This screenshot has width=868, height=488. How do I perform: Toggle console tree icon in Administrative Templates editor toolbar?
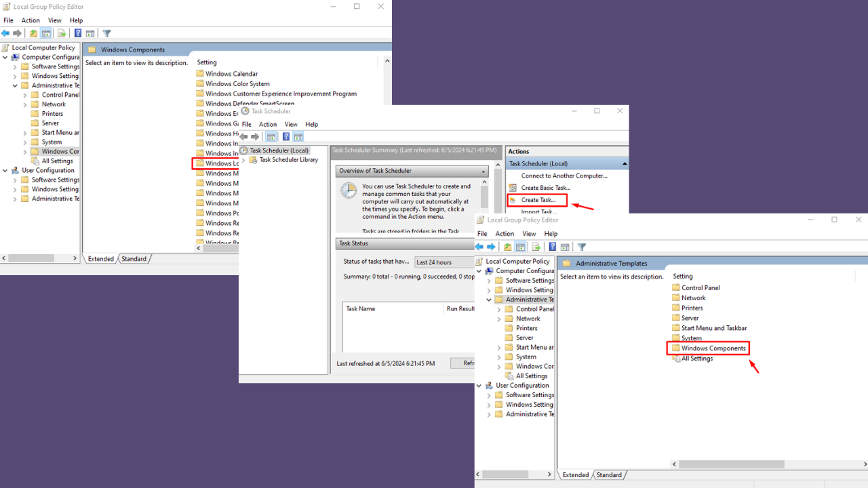521,247
